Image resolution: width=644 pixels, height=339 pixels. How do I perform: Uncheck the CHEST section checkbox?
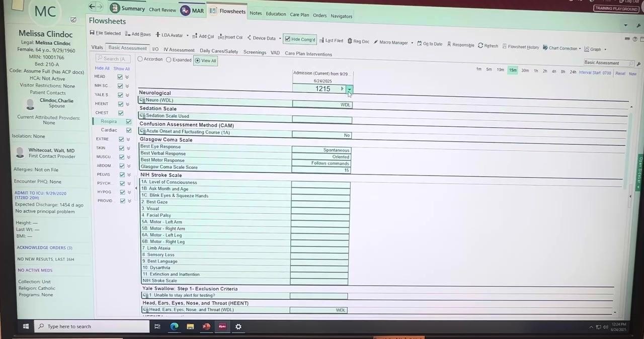[x=120, y=113]
